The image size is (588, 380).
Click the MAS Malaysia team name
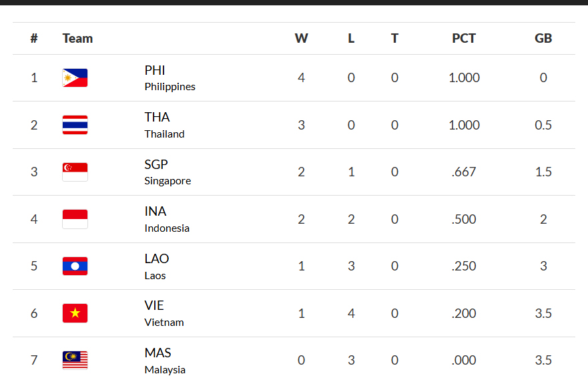[165, 361]
